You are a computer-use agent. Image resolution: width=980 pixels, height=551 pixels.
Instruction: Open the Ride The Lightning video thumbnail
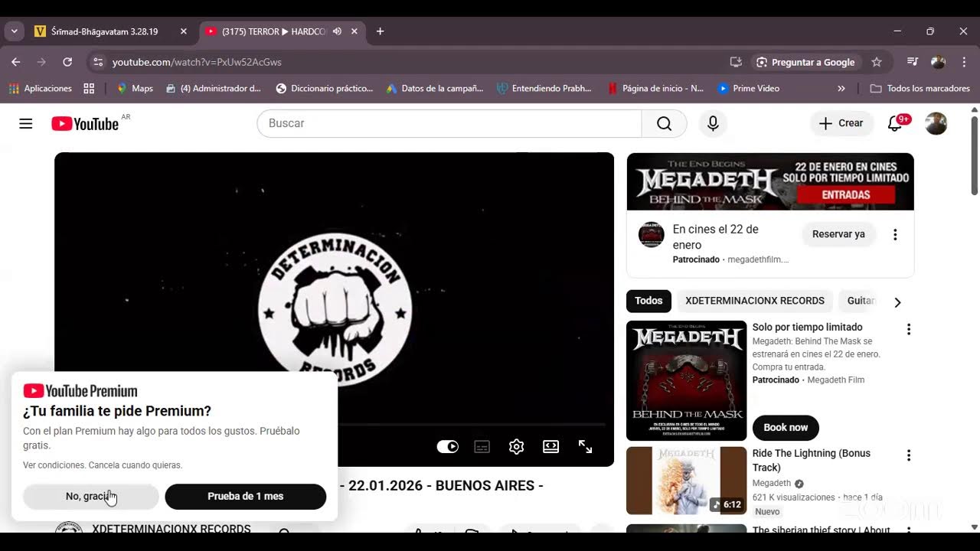686,481
